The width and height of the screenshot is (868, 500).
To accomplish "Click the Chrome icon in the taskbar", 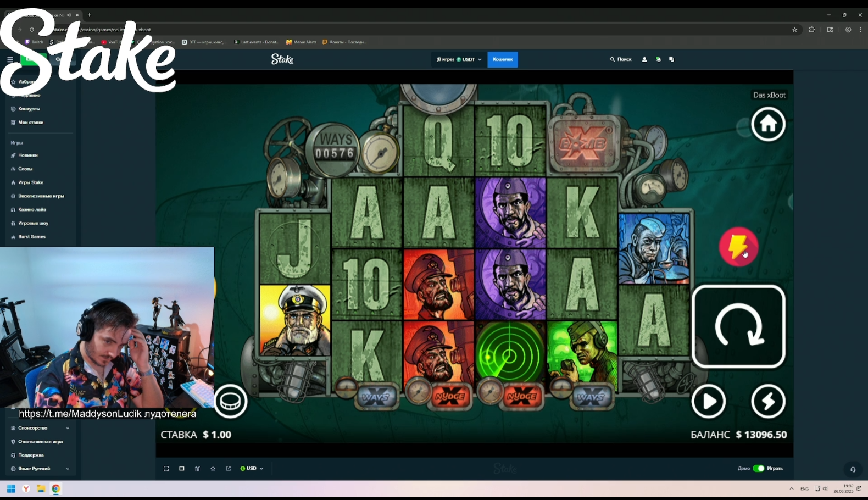I will (x=56, y=489).
